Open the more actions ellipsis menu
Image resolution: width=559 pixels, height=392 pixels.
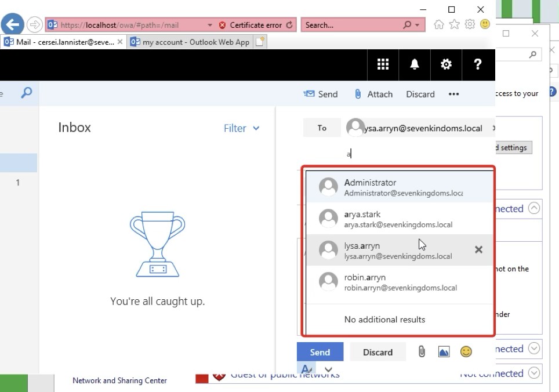click(x=453, y=94)
